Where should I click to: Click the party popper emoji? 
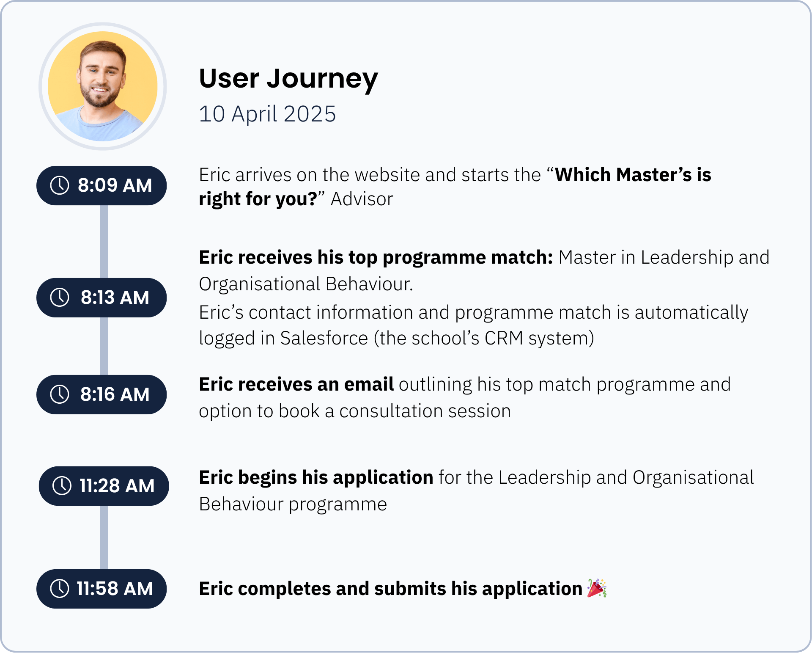coord(597,588)
